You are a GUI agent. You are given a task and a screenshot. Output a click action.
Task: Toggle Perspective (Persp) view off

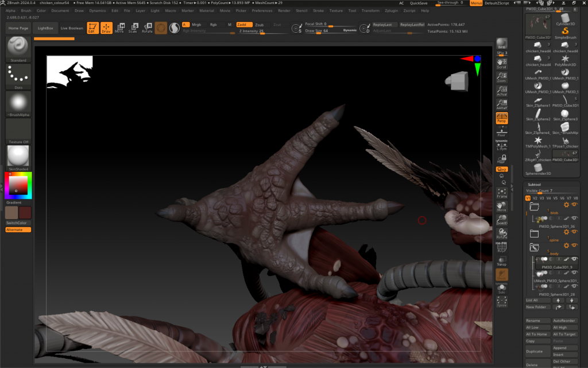[502, 118]
